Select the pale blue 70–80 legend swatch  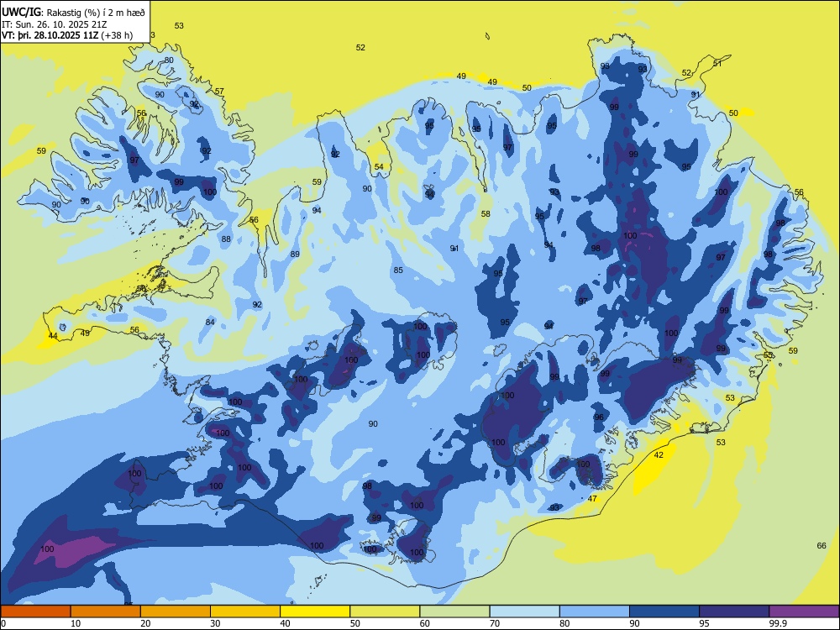point(524,612)
